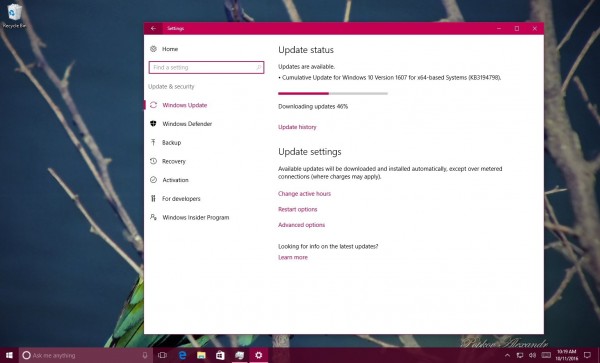Screen dimensions: 600x363
Task: Focus the Find a setting field
Action: pyautogui.click(x=206, y=67)
